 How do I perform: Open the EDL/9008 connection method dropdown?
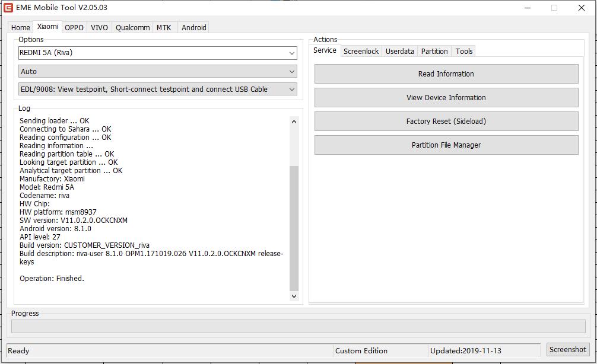click(x=158, y=90)
